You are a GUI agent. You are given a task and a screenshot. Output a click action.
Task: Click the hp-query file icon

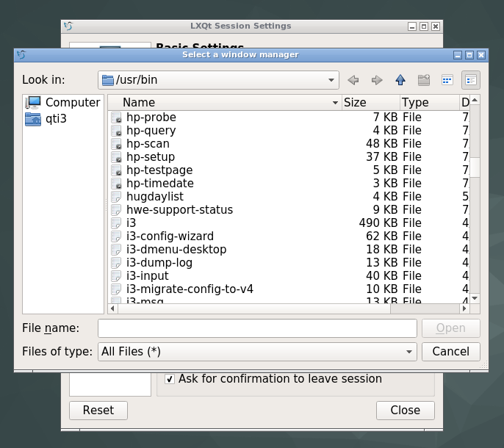click(x=116, y=131)
